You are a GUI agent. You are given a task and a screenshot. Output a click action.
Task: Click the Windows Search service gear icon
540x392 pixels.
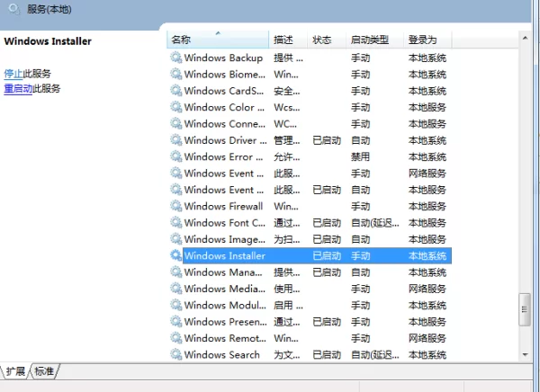tap(176, 354)
